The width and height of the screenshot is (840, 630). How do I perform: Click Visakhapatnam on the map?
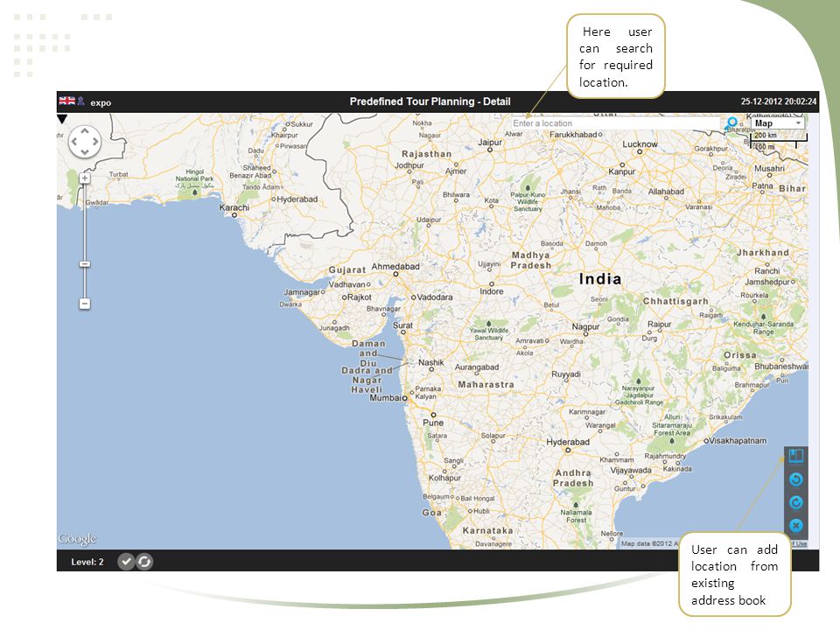(x=738, y=440)
